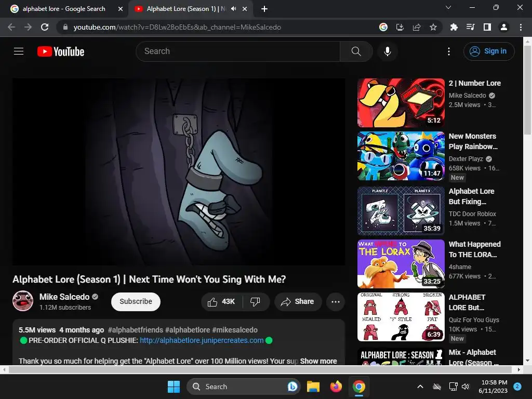Viewport: 532px width, 399px height.
Task: Click the Sign in button
Action: click(489, 51)
